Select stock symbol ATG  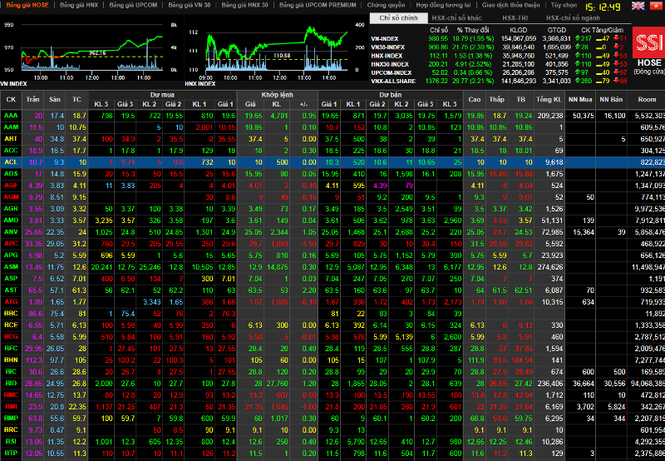11,302
